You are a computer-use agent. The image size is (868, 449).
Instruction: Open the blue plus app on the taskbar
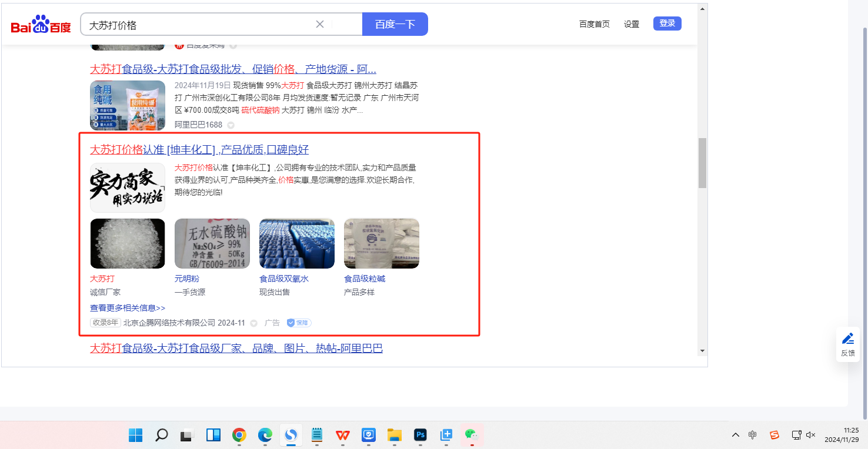point(446,435)
